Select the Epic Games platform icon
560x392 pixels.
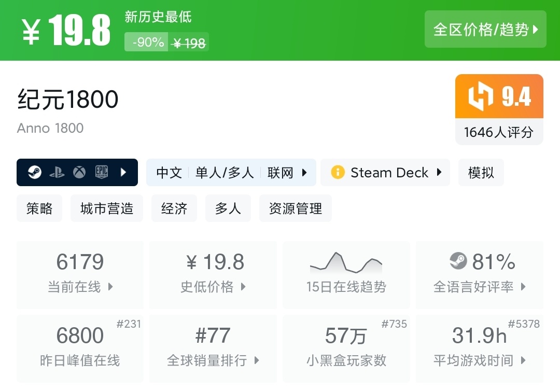[x=102, y=172]
